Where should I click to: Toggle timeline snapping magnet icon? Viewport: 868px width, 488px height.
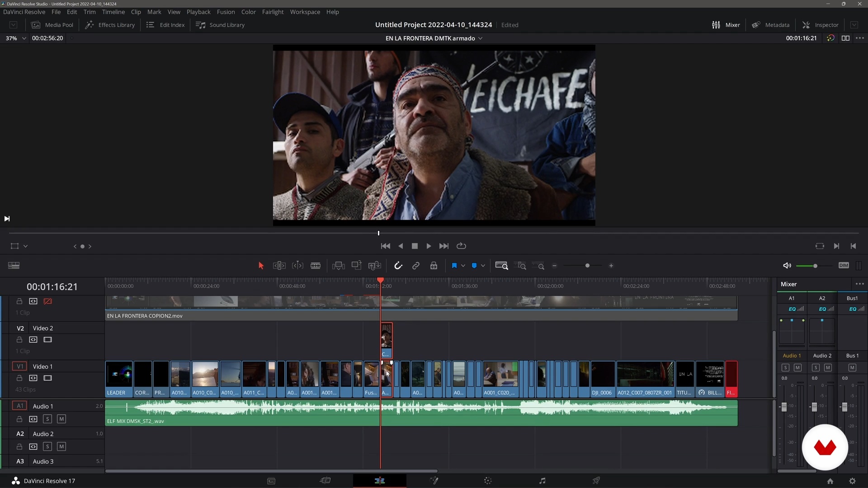(398, 266)
